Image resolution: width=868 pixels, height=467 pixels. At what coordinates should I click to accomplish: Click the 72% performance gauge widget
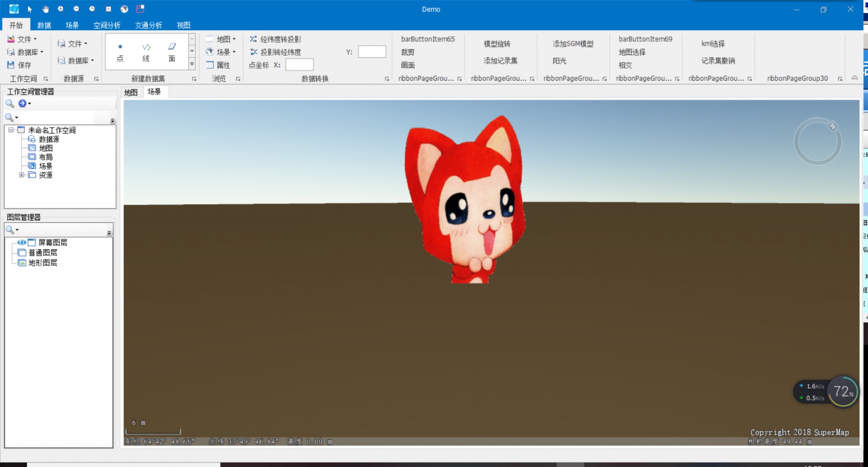tap(843, 392)
